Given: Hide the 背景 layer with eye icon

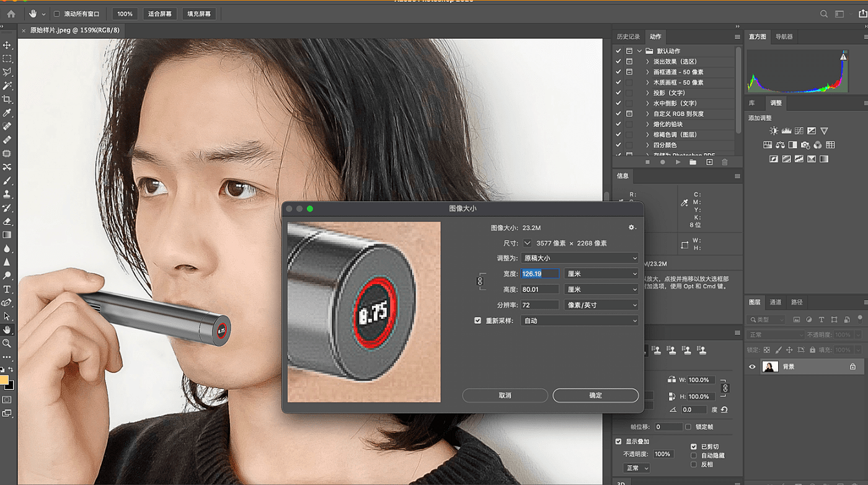Looking at the screenshot, I should pos(753,367).
